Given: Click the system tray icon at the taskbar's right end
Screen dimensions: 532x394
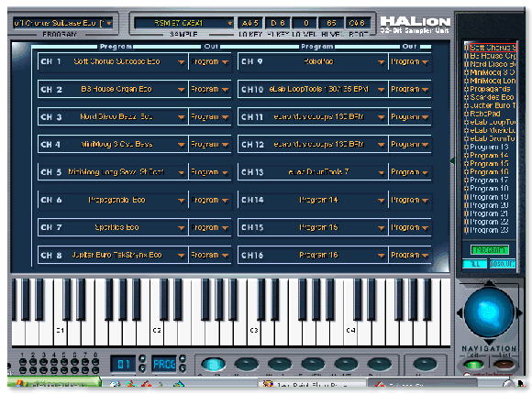Looking at the screenshot, I should click(x=521, y=384).
